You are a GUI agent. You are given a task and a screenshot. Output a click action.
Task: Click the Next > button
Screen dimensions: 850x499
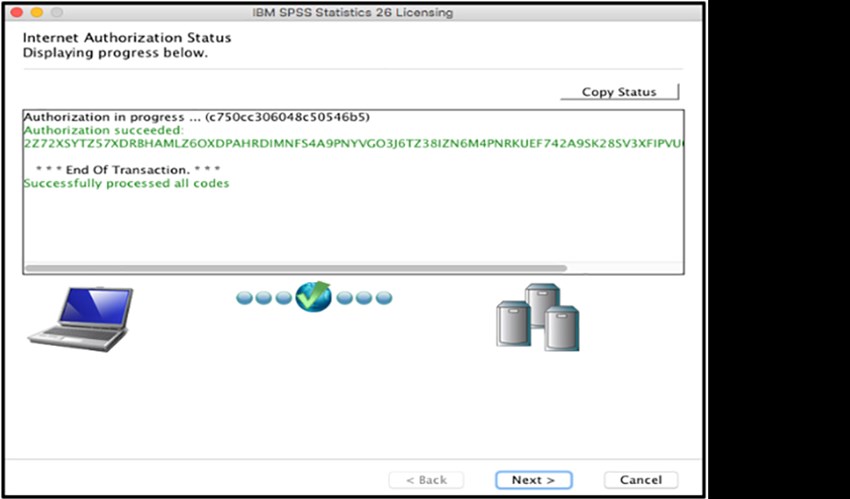tap(533, 480)
